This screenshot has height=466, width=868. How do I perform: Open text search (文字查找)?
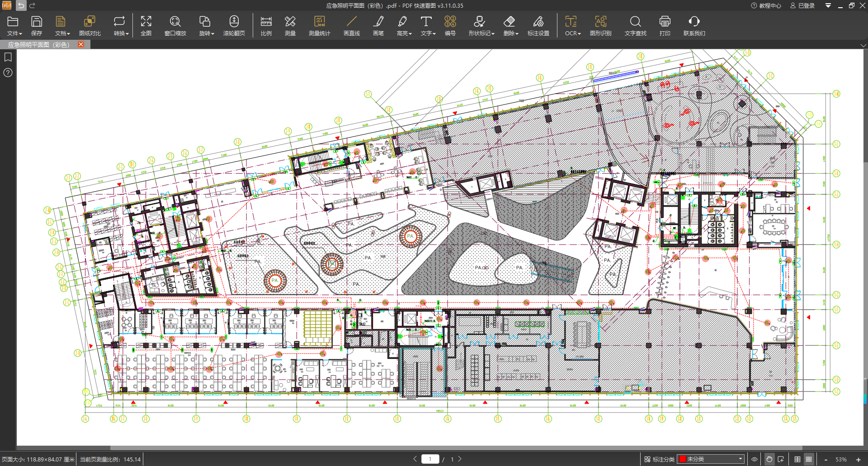point(636,26)
